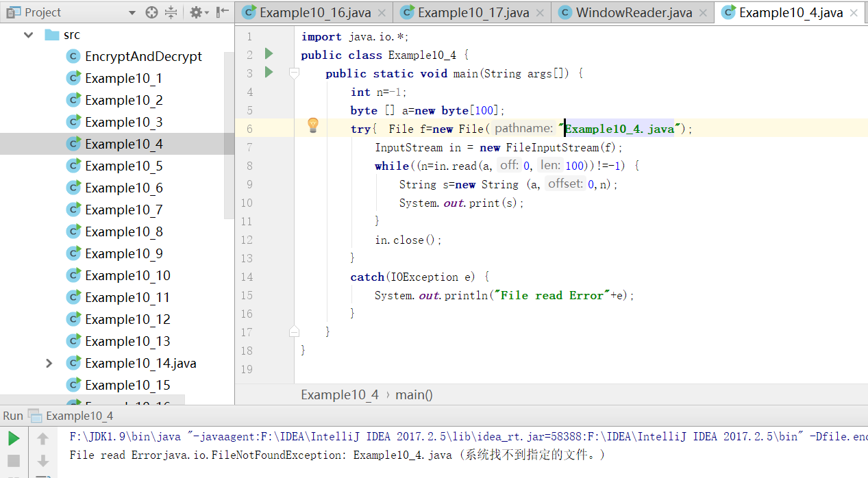Select Example10_13 in project tree
868x478 pixels.
click(x=128, y=342)
